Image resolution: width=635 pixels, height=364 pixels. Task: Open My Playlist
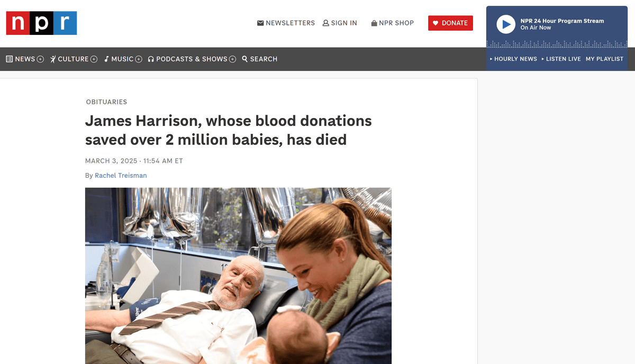[604, 59]
